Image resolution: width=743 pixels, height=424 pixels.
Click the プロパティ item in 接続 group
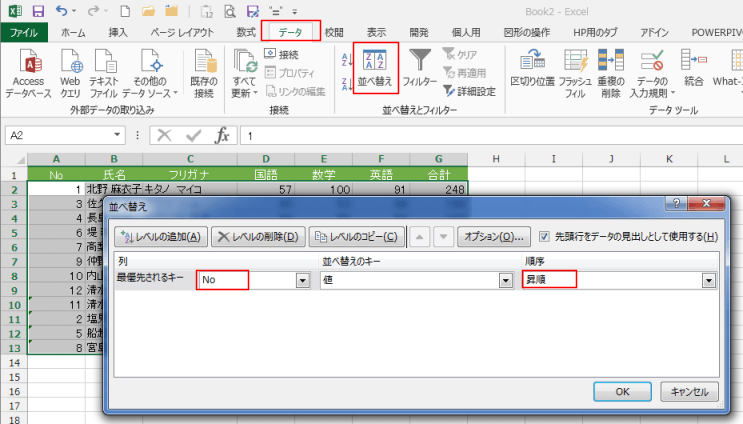coord(290,73)
